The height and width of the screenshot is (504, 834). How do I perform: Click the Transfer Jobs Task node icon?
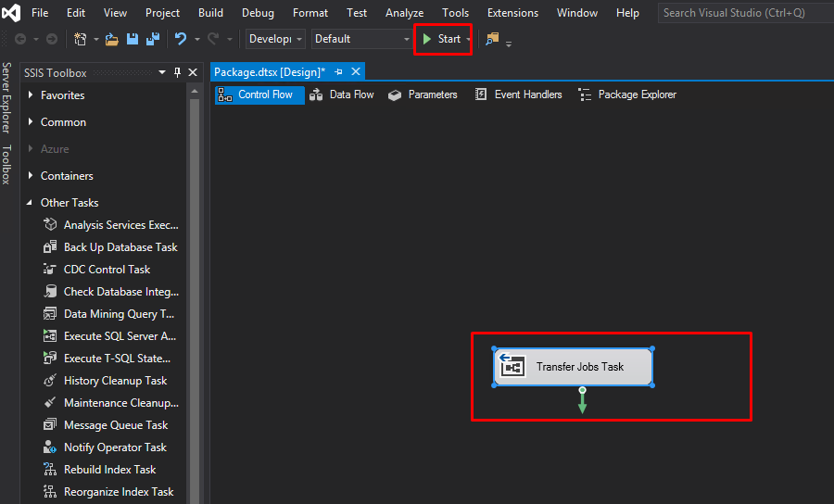(512, 367)
